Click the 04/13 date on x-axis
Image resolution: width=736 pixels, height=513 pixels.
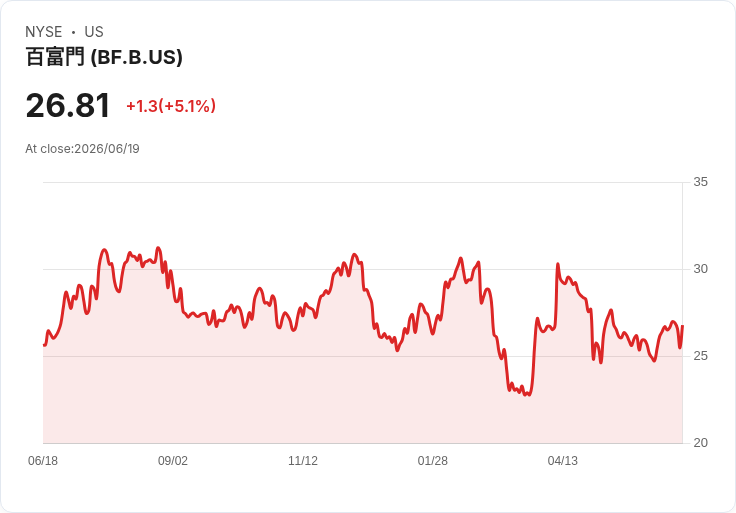click(x=562, y=461)
